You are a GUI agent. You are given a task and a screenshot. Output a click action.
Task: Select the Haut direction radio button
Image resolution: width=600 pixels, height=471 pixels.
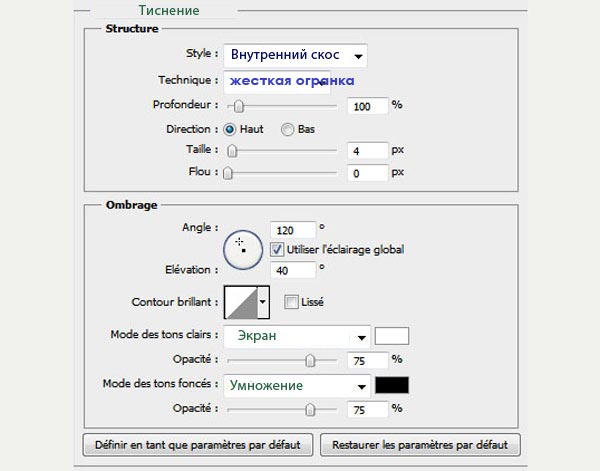pos(230,130)
